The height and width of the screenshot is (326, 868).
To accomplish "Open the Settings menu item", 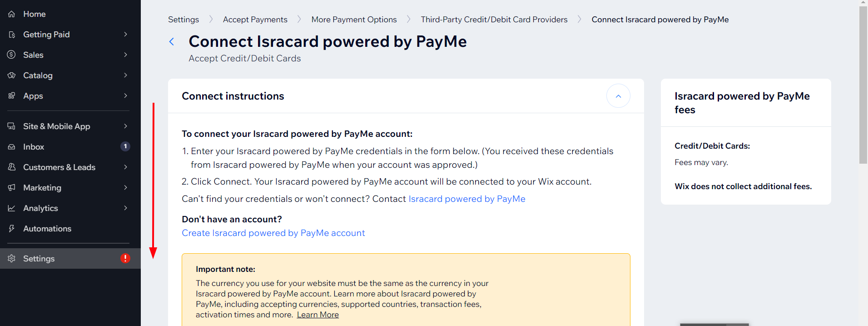I will (x=70, y=258).
